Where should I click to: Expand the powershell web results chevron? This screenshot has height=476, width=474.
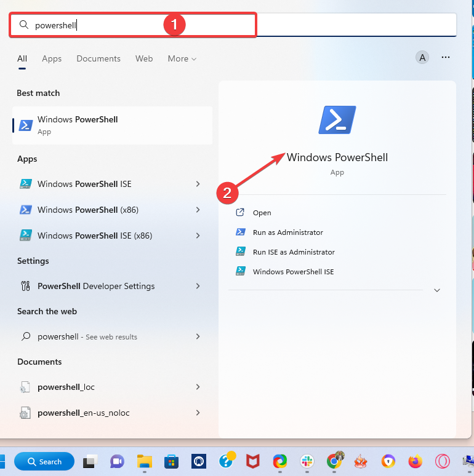pos(198,336)
